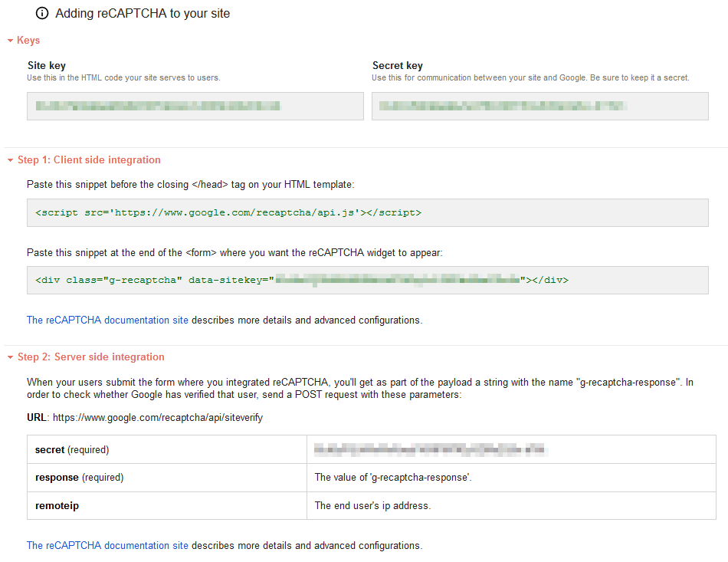Select the g-recaptcha div snippet box

click(367, 280)
